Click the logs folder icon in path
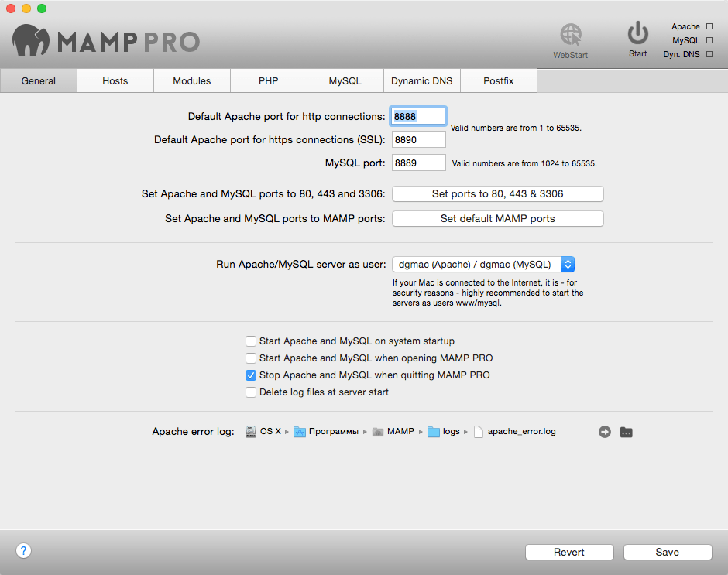 tap(433, 432)
